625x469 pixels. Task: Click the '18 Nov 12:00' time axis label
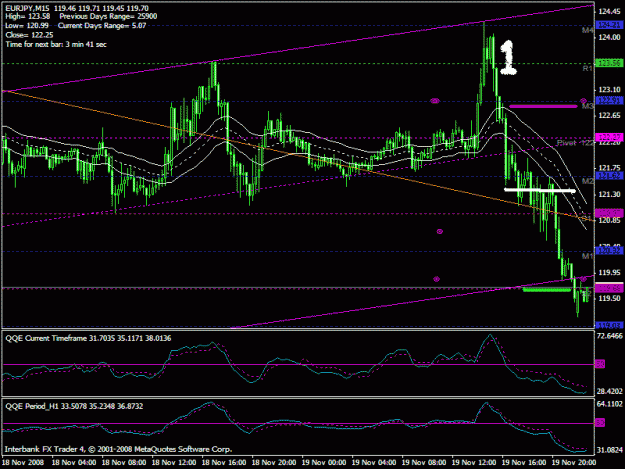pyautogui.click(x=174, y=463)
